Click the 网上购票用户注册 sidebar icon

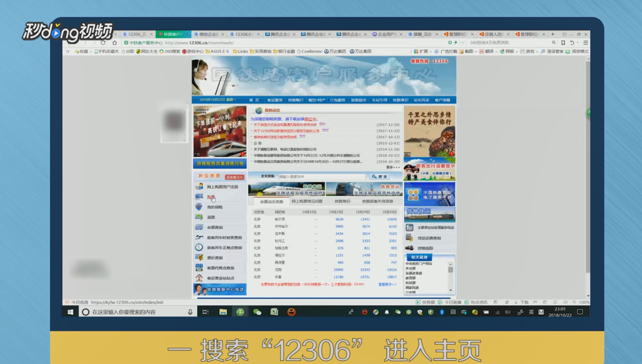click(199, 187)
